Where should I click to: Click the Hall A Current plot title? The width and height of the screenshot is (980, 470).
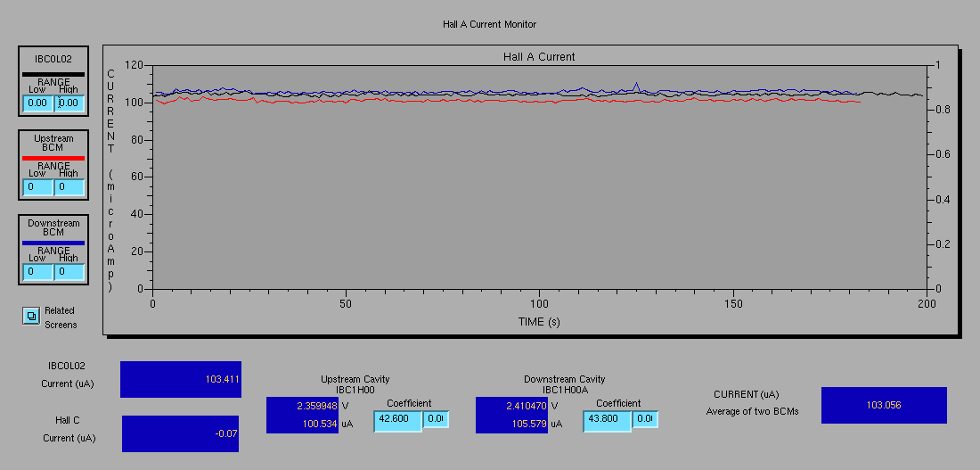[539, 56]
